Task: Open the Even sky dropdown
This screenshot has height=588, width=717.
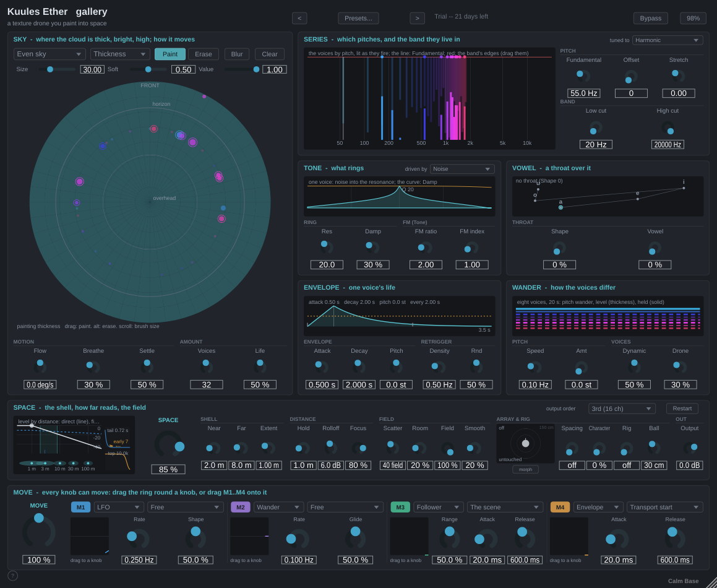Action: [x=49, y=54]
